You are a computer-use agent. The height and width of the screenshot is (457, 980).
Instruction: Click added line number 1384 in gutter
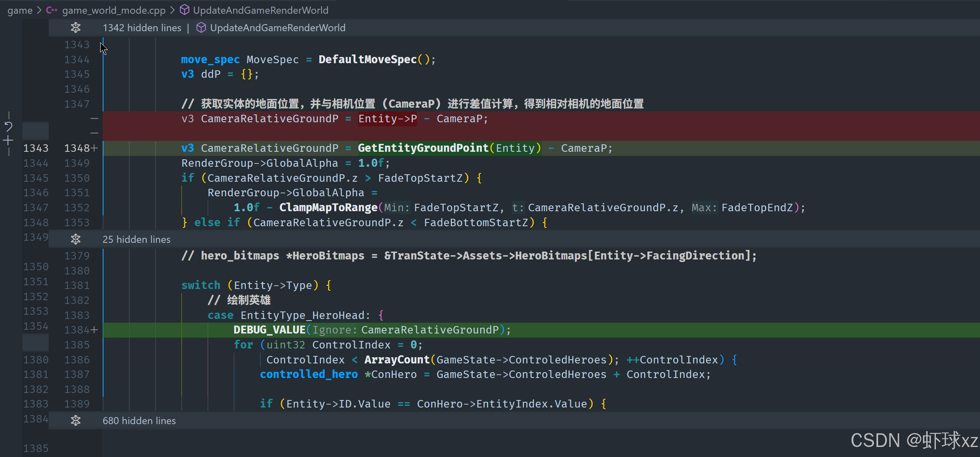77,330
